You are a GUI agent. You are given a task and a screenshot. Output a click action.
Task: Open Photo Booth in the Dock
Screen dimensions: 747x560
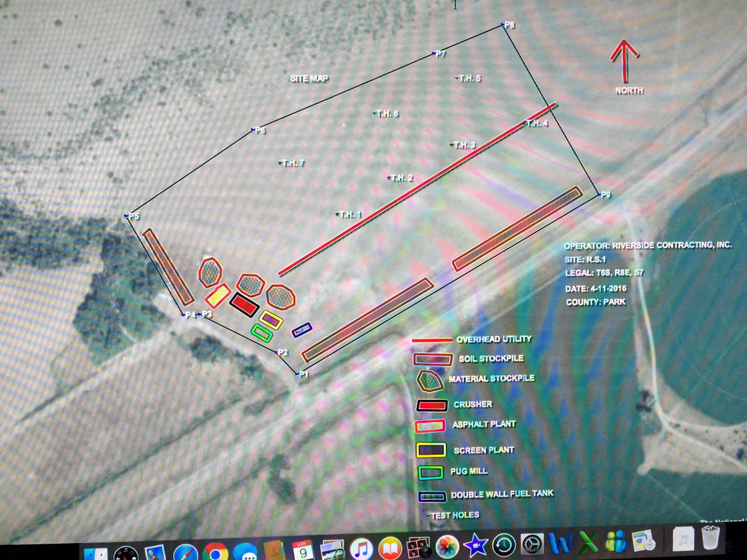click(x=418, y=548)
